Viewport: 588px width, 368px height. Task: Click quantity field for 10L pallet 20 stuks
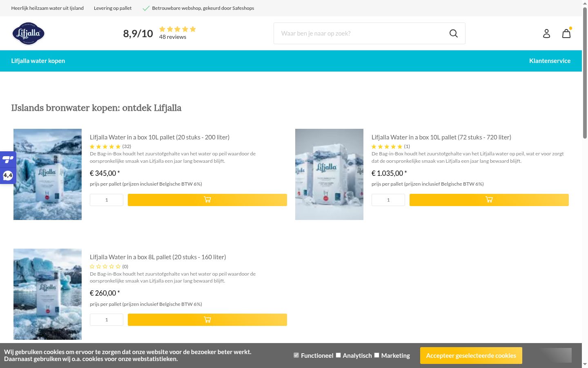point(107,200)
